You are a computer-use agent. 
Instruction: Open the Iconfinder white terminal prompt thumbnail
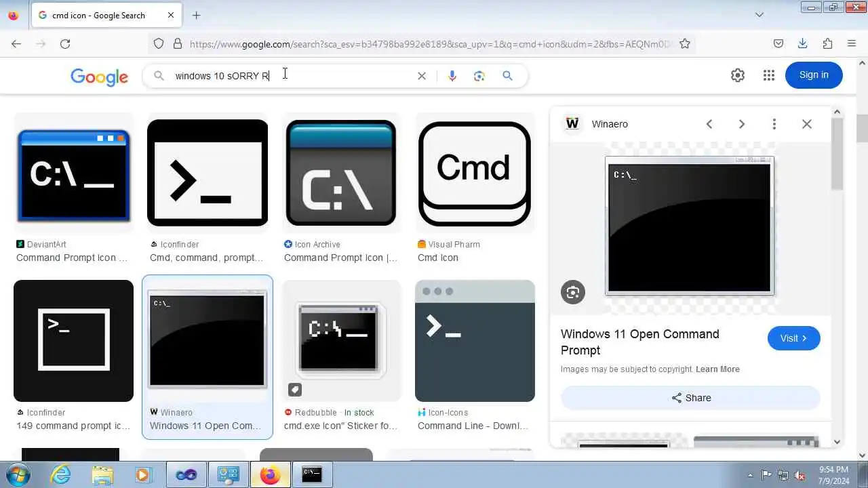click(x=208, y=172)
